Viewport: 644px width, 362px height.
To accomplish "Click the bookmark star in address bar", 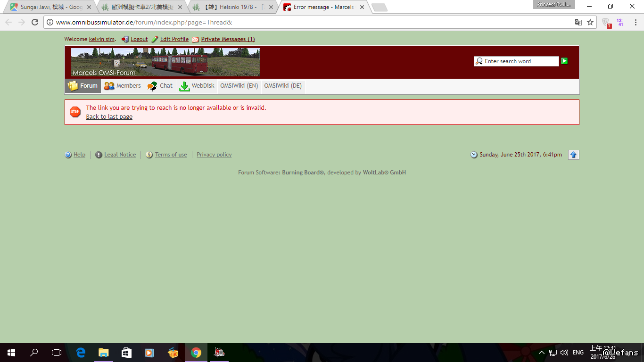I will coord(590,22).
